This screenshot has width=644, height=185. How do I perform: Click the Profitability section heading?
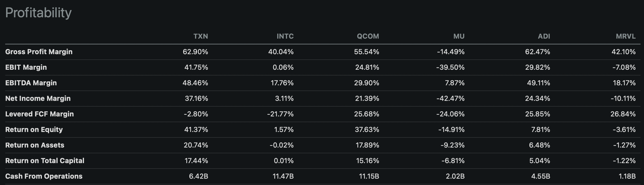pyautogui.click(x=38, y=13)
